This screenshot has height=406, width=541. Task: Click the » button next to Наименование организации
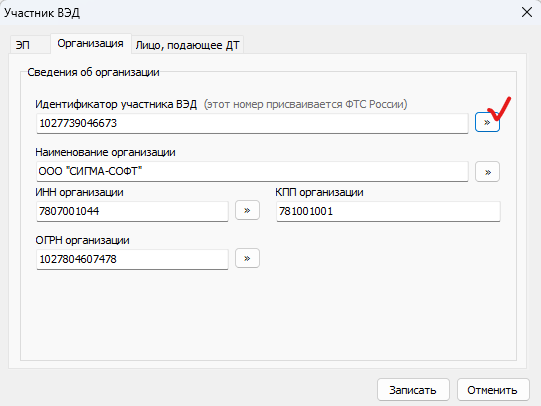[x=487, y=171]
